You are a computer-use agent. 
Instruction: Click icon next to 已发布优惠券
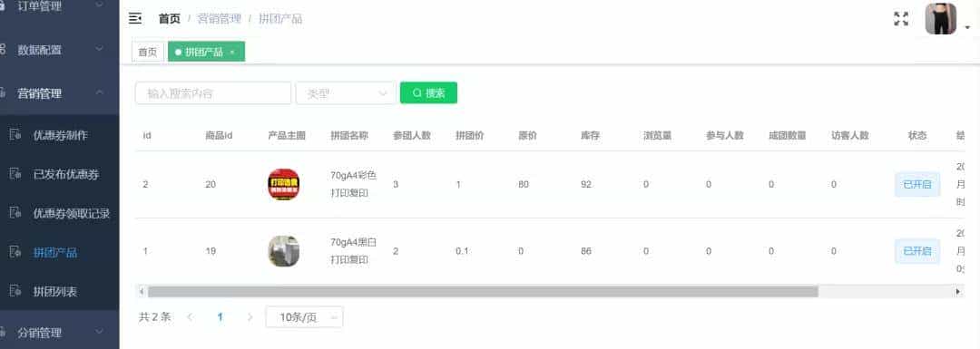pos(15,174)
